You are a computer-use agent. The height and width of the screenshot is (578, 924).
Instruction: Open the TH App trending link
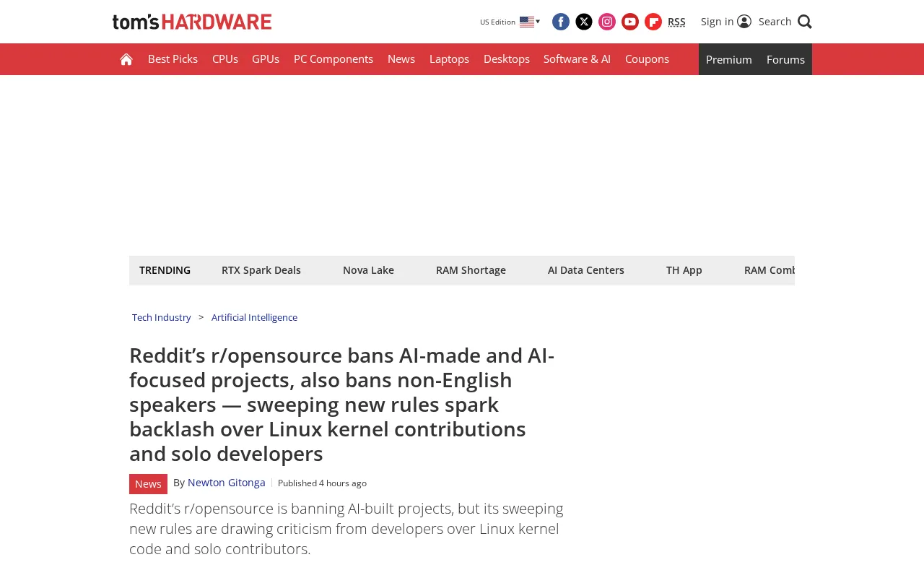pyautogui.click(x=684, y=270)
